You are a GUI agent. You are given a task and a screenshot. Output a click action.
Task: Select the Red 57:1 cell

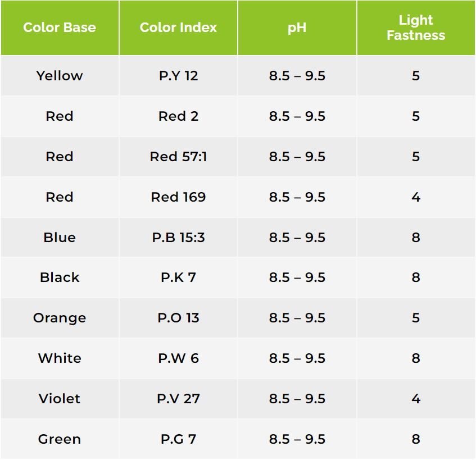point(178,157)
